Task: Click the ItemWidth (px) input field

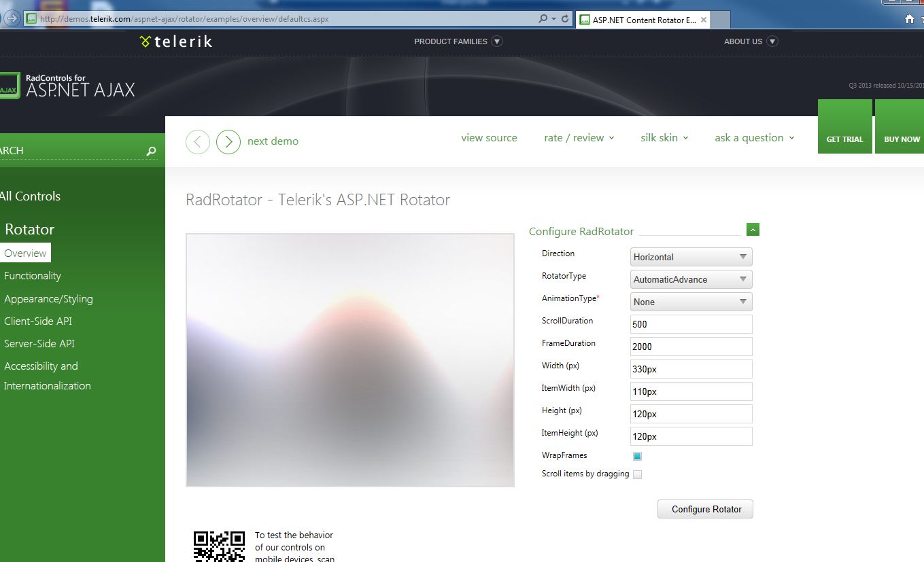Action: (x=691, y=391)
